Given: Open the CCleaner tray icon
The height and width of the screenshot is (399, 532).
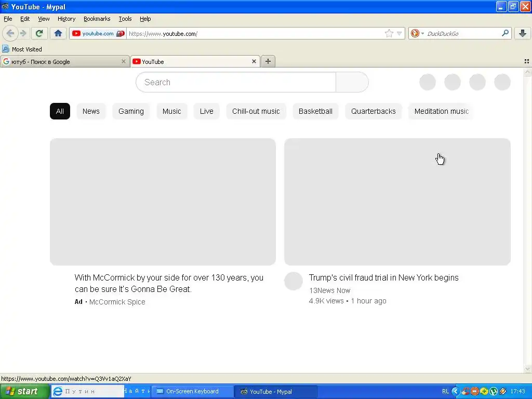Looking at the screenshot, I should tap(465, 391).
